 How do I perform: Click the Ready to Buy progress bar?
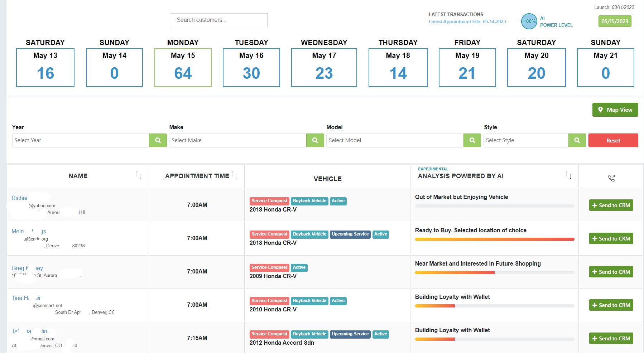tap(494, 239)
